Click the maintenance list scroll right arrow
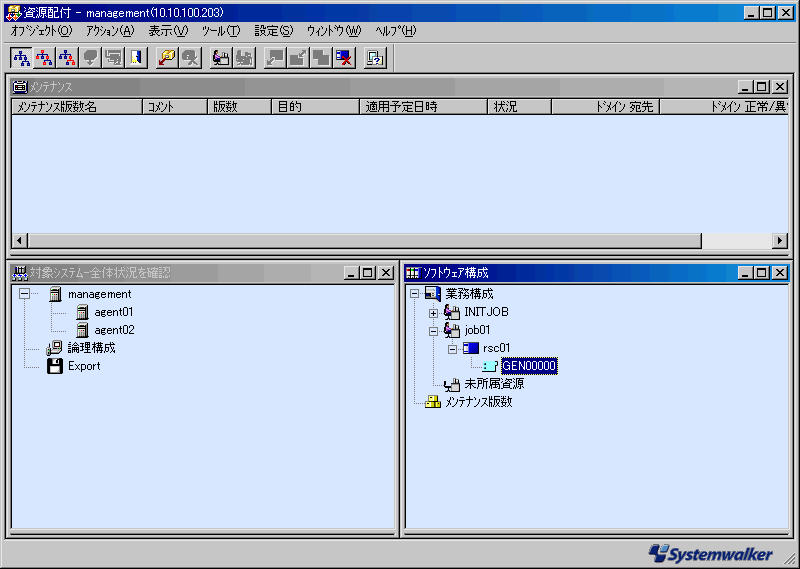The image size is (800, 569). (x=780, y=240)
